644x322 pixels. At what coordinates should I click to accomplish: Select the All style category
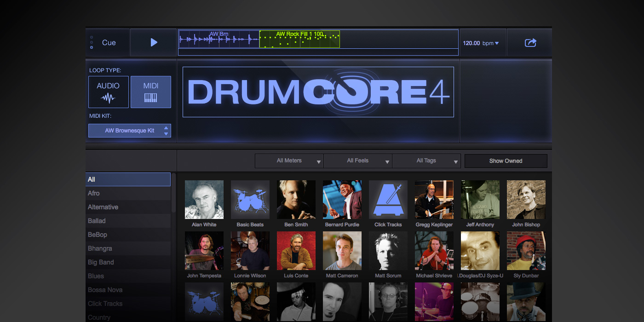128,179
